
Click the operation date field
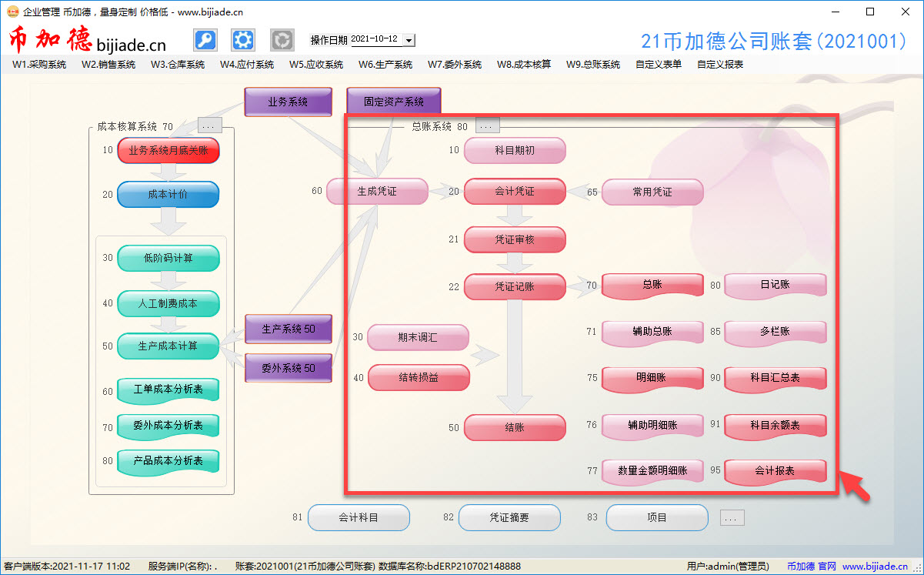[375, 39]
